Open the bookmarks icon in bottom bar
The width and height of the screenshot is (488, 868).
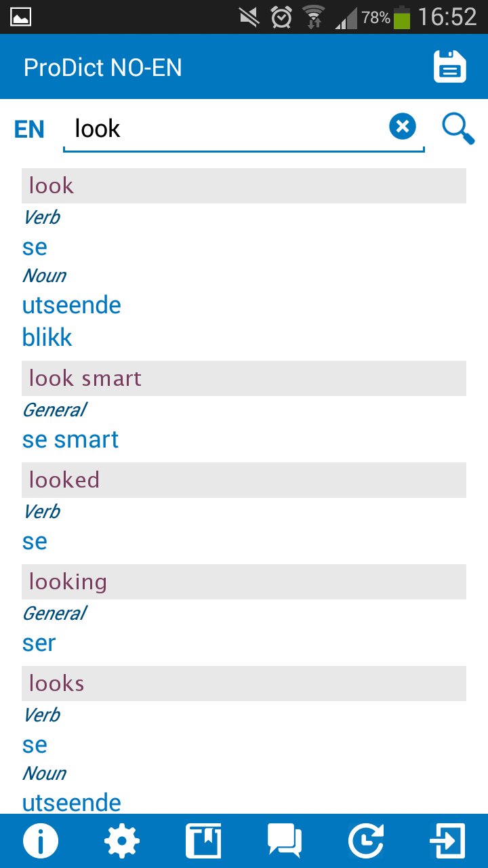pos(203,841)
